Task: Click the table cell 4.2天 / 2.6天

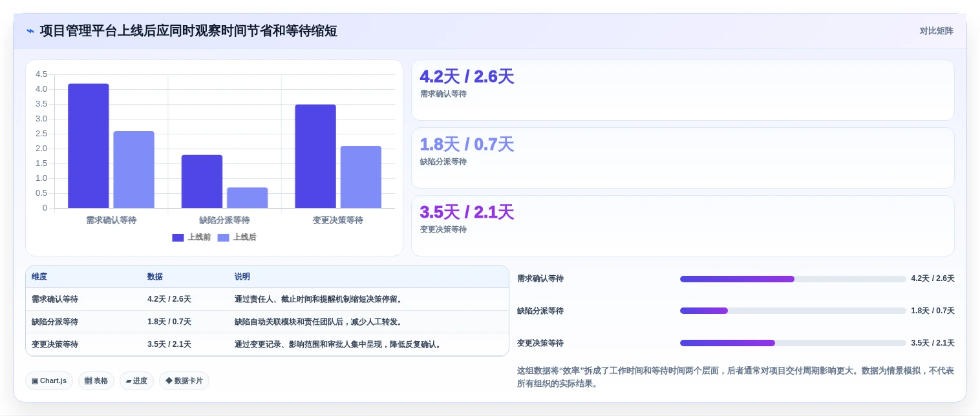Action: click(169, 299)
